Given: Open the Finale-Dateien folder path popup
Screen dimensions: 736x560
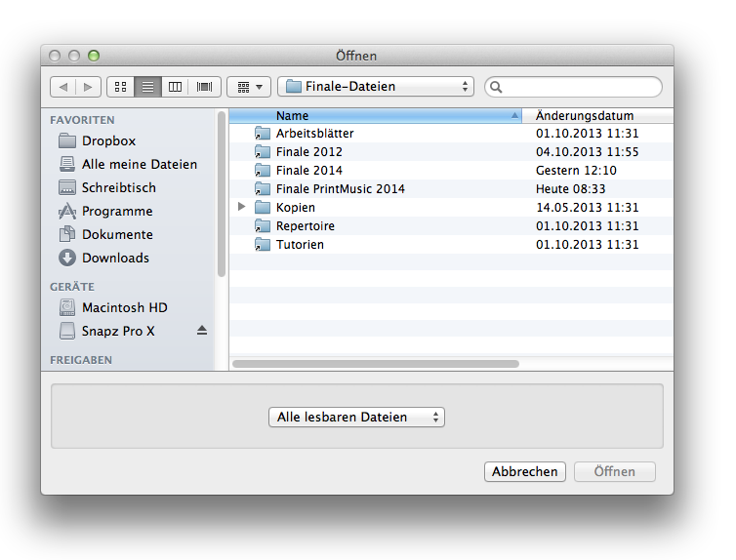Looking at the screenshot, I should click(376, 87).
